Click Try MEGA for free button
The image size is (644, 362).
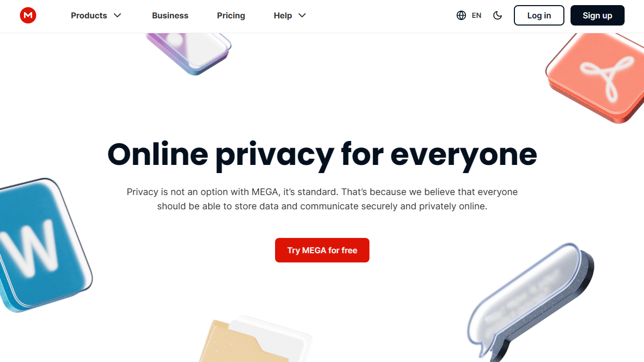point(322,250)
